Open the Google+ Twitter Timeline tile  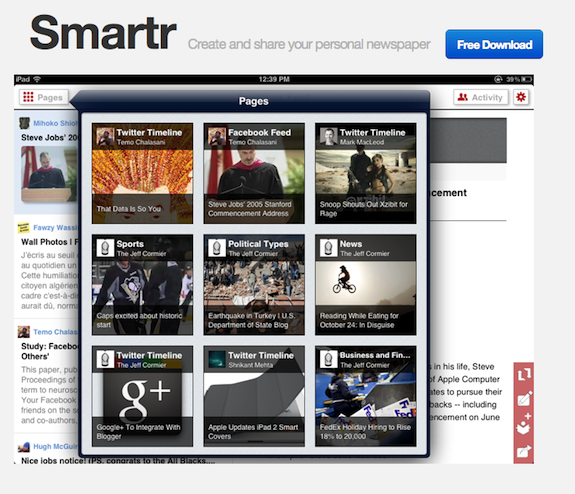pyautogui.click(x=142, y=396)
